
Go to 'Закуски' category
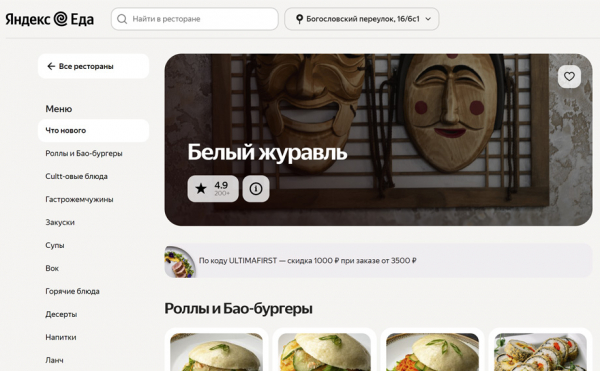point(60,222)
